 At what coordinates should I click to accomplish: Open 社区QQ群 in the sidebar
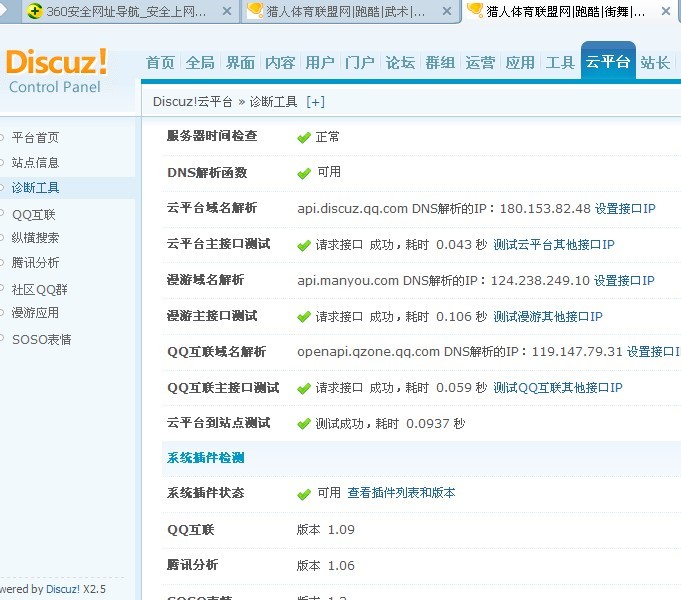(40, 289)
